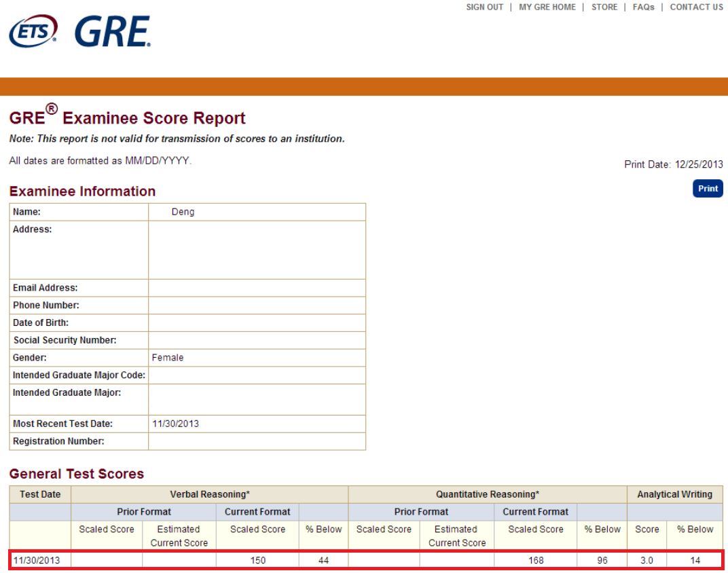This screenshot has height=573, width=728.
Task: Click the 'Email Address:' label
Action: (x=45, y=288)
